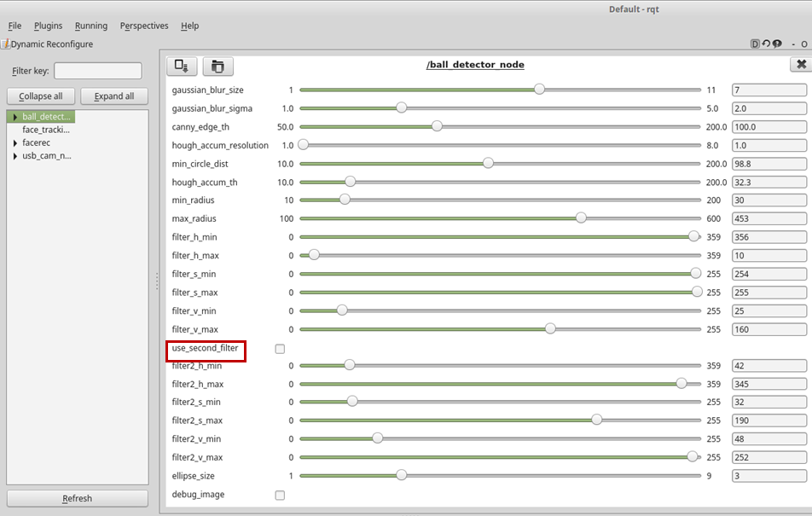Screen dimensions: 812x516
Task: Click the filter2_v_min slider handle
Action: click(x=378, y=438)
